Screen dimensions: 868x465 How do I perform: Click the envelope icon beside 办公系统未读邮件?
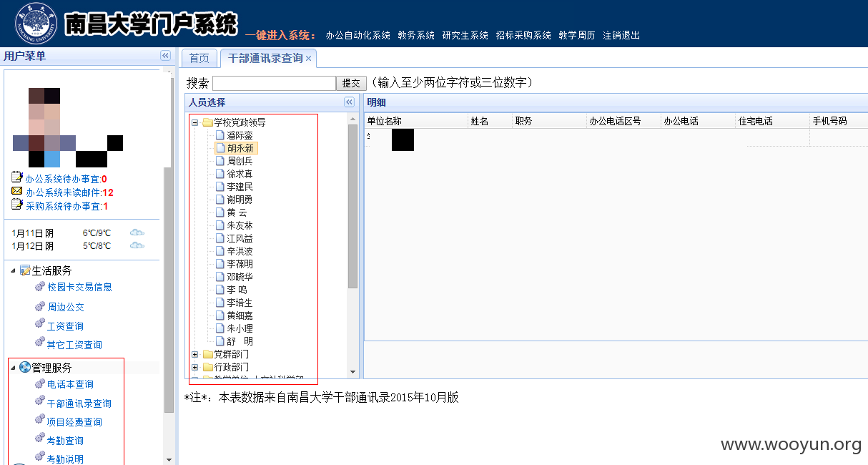[x=17, y=192]
